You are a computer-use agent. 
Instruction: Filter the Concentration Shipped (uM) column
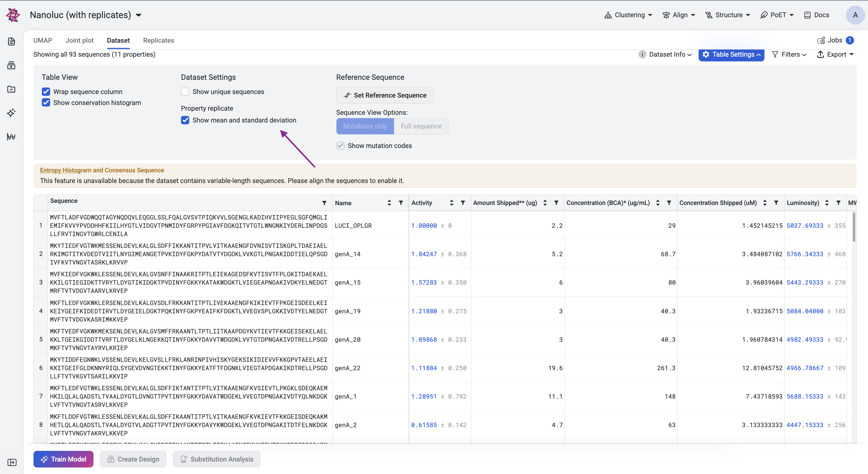point(776,203)
